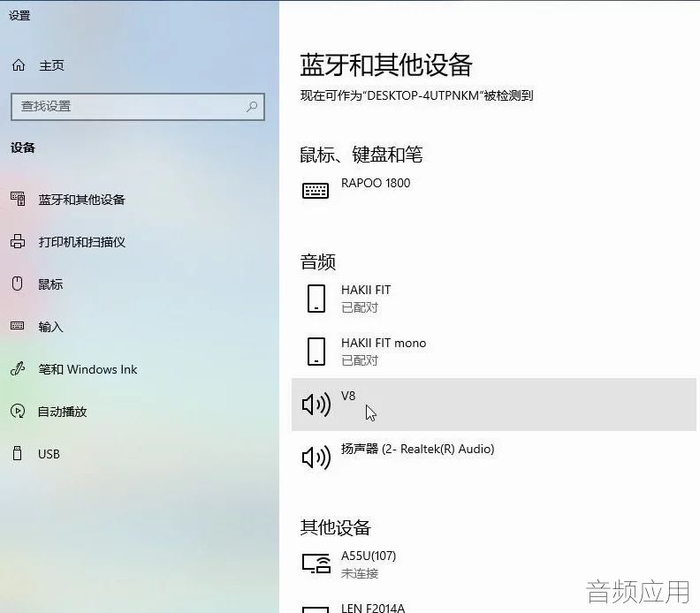The image size is (700, 613).
Task: Click the speaker icon for 扬声器 Realtek
Action: click(316, 458)
